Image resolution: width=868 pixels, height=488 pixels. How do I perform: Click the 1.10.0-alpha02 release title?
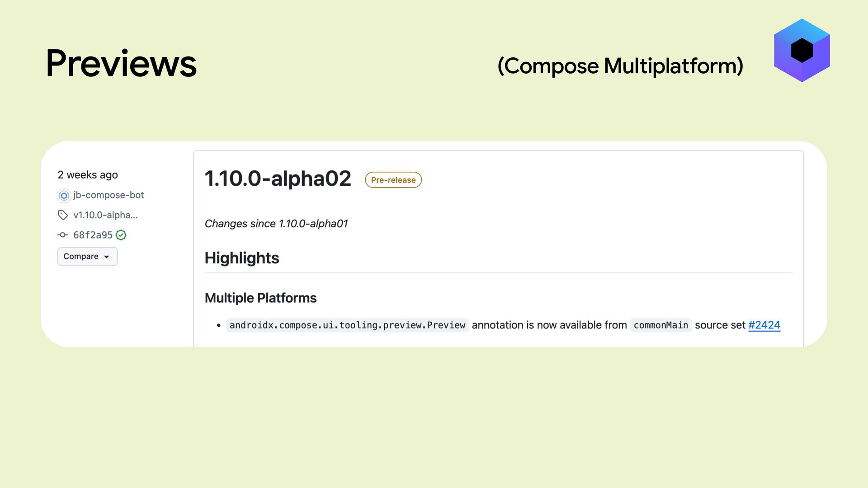click(278, 178)
